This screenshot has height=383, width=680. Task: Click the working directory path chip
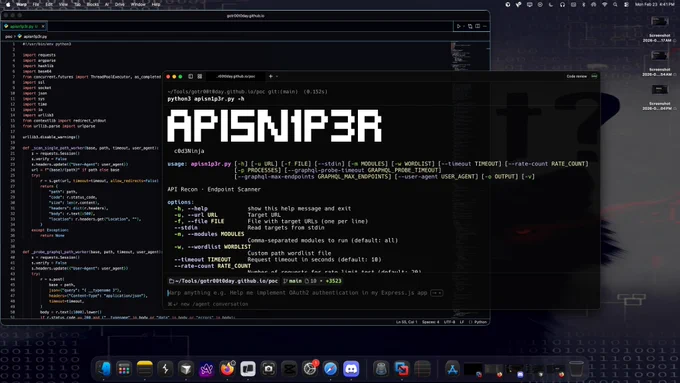tap(223, 281)
